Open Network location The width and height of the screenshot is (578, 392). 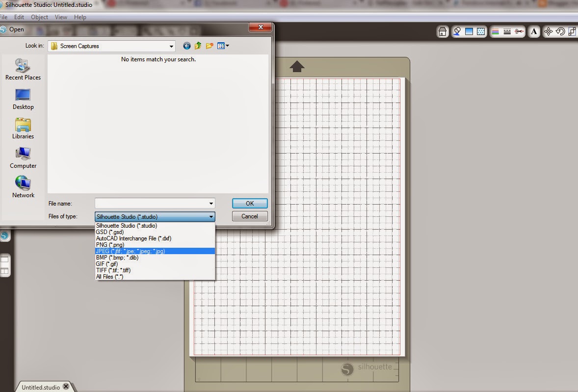pos(23,187)
